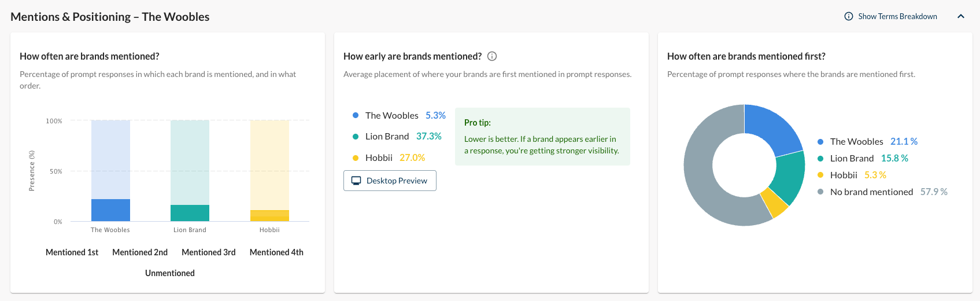Click the 15.8 % donut legend value
The width and height of the screenshot is (980, 301).
coord(894,158)
